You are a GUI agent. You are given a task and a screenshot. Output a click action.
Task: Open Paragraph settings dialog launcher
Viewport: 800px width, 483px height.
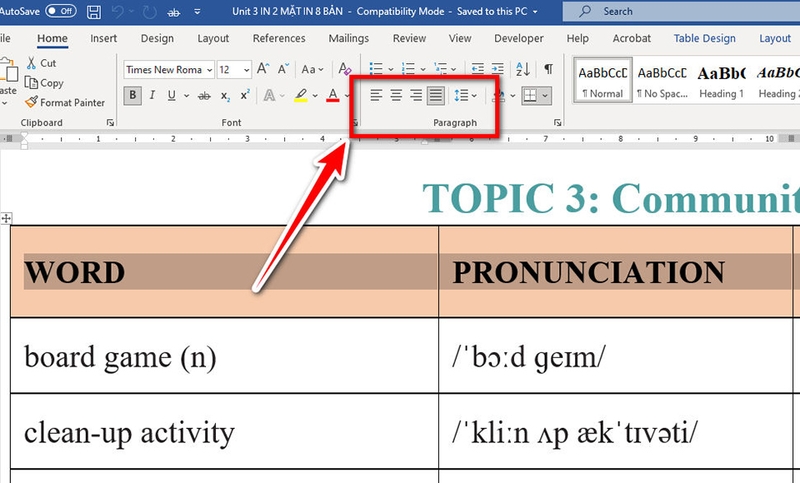click(x=557, y=123)
